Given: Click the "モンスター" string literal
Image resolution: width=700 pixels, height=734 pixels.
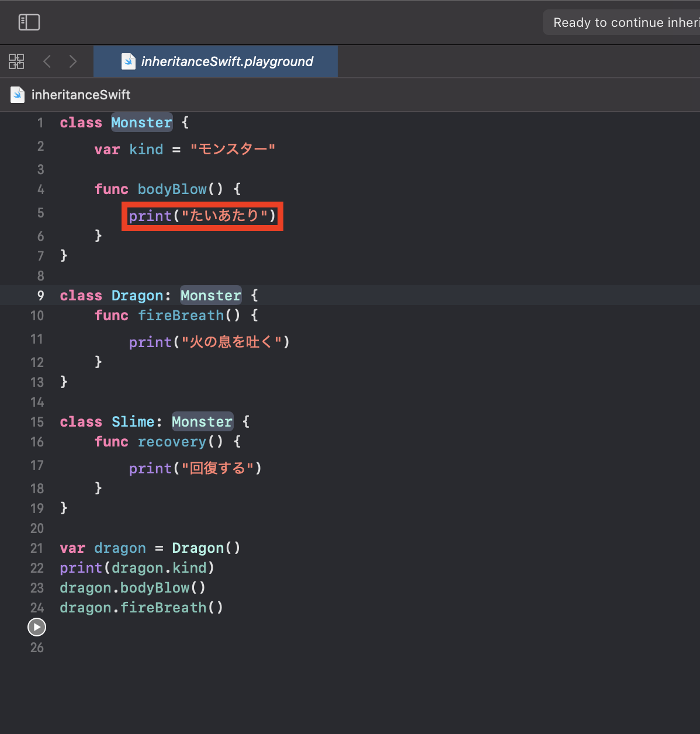Looking at the screenshot, I should 233,150.
